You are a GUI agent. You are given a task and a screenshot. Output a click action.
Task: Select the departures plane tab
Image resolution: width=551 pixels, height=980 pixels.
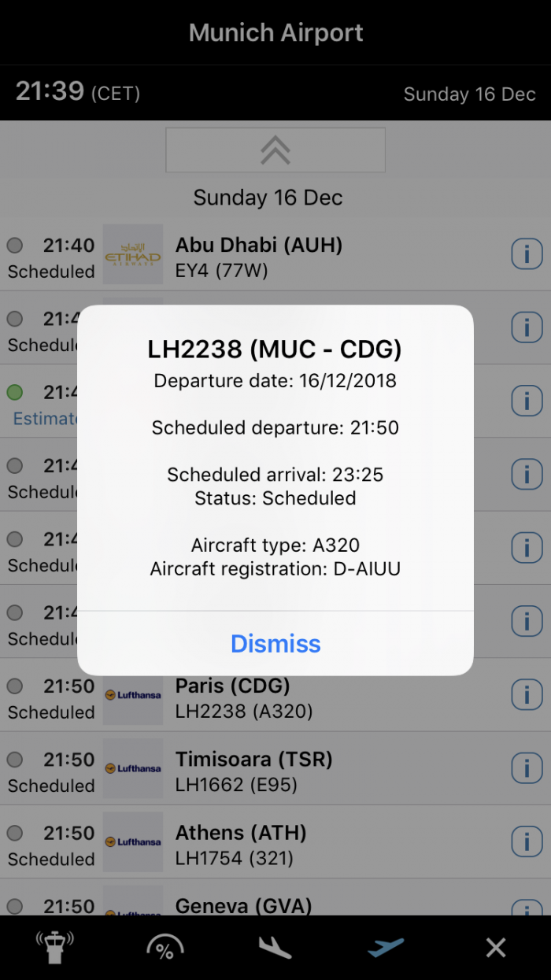[386, 947]
